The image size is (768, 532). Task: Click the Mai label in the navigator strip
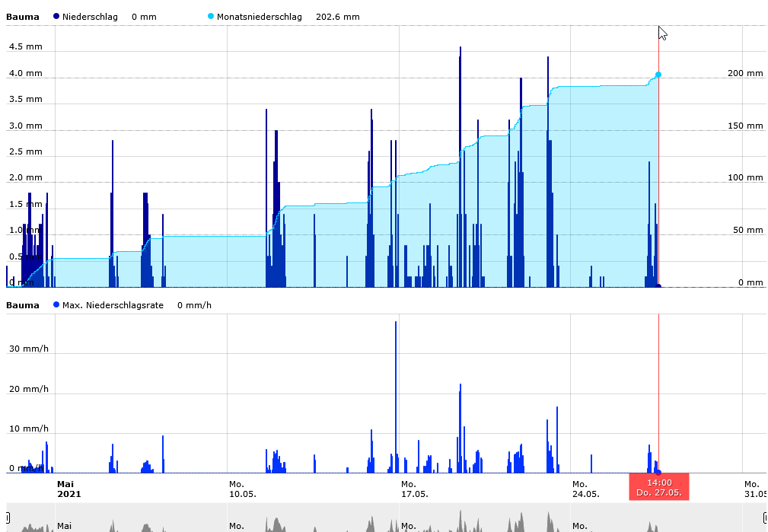[x=64, y=526]
